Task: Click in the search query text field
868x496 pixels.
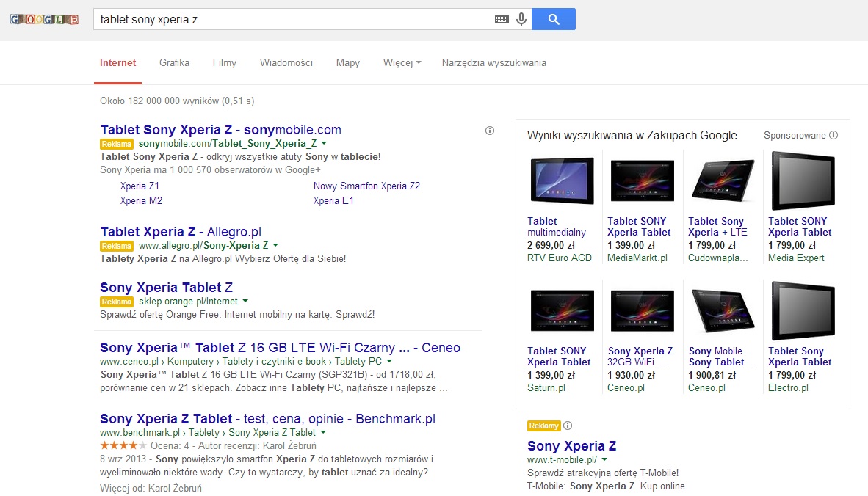Action: click(x=294, y=19)
